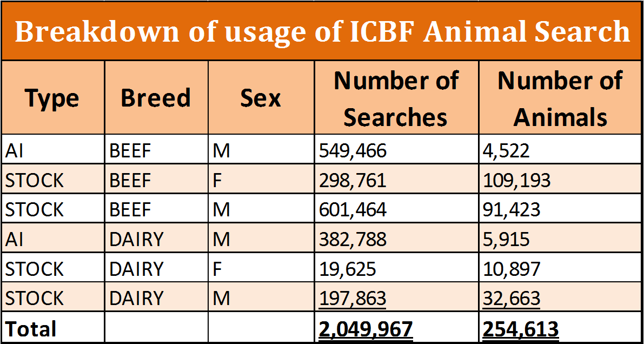Viewport: 644px width, 344px height.
Task: Click the Breakdown of usage title banner
Action: (322, 31)
